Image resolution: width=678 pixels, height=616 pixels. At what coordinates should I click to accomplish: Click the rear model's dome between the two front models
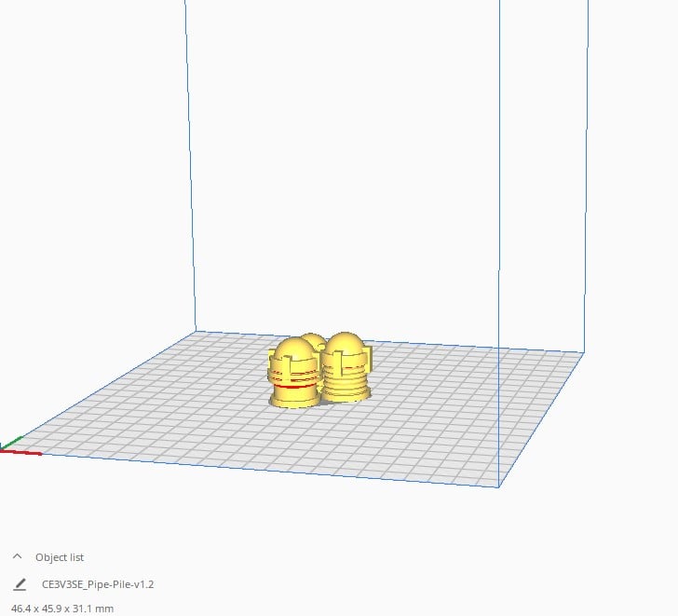pyautogui.click(x=314, y=340)
